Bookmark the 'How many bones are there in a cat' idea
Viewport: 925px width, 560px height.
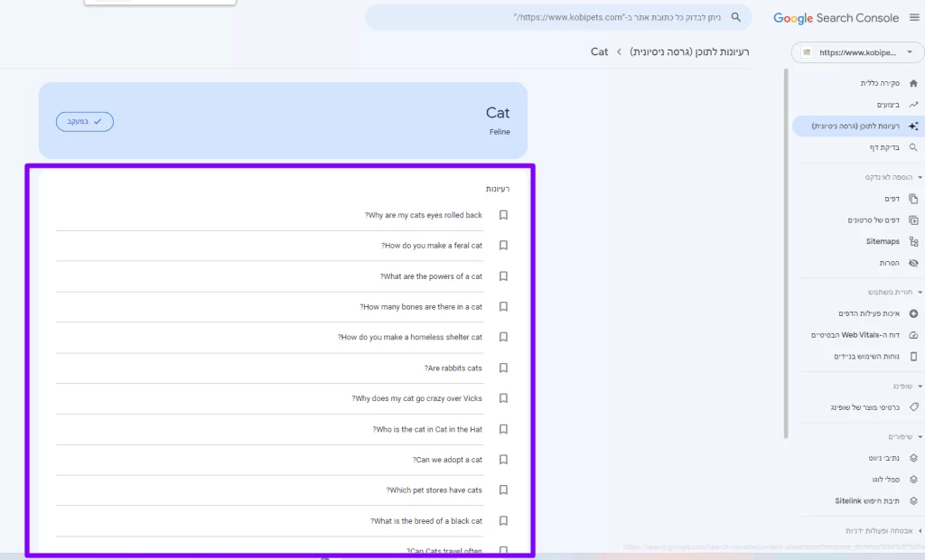503,307
